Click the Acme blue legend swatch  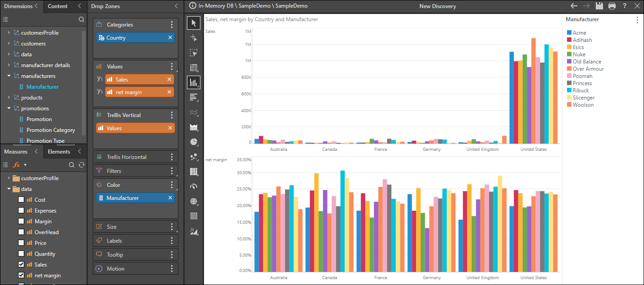[x=569, y=33]
